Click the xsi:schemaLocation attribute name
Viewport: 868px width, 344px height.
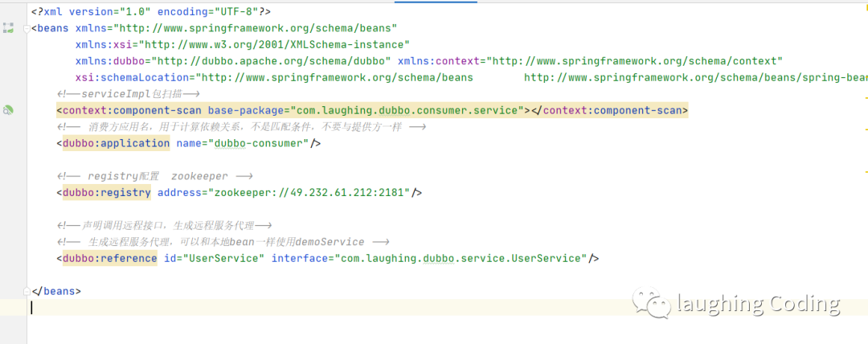tap(132, 77)
